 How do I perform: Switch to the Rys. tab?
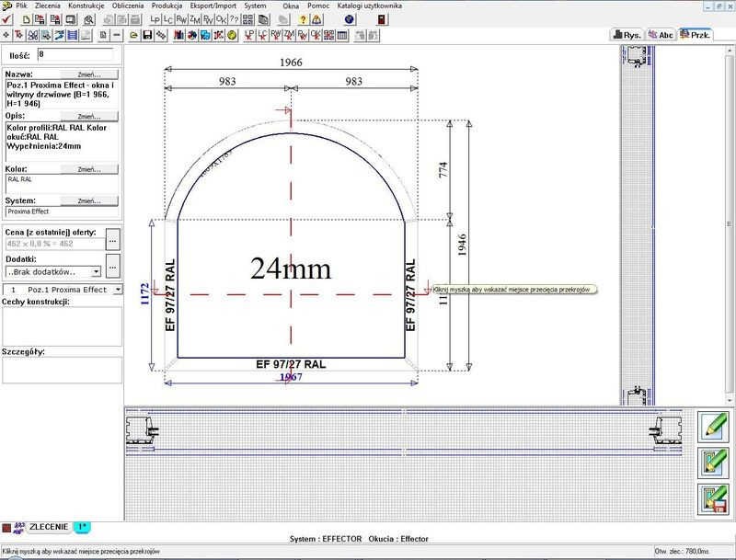tap(631, 34)
